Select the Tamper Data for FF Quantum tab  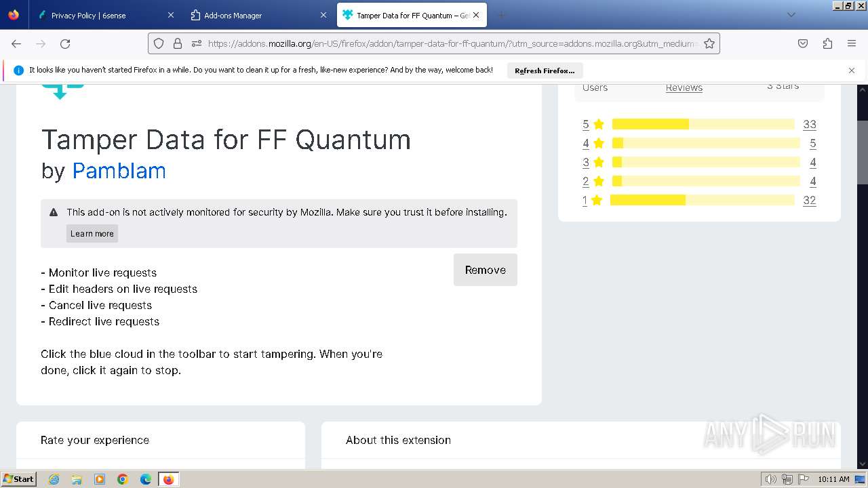coord(411,15)
